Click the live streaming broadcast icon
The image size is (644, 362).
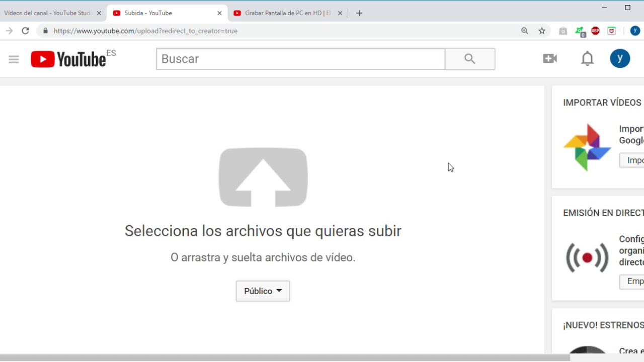(x=587, y=257)
